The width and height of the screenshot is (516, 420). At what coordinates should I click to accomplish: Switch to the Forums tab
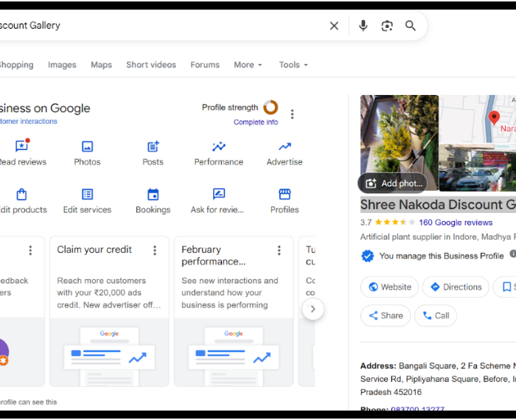[205, 65]
